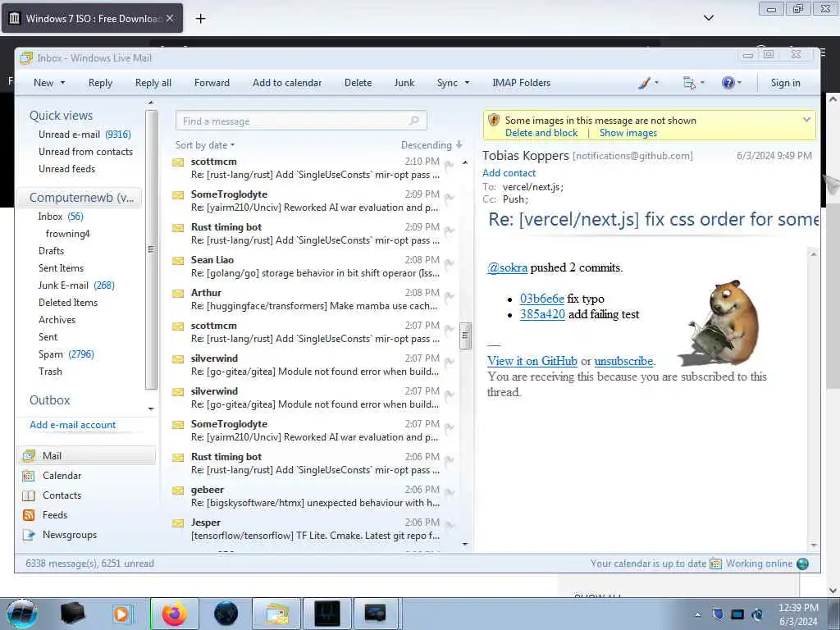
Task: Select Unread e-mail quick view
Action: pyautogui.click(x=84, y=135)
